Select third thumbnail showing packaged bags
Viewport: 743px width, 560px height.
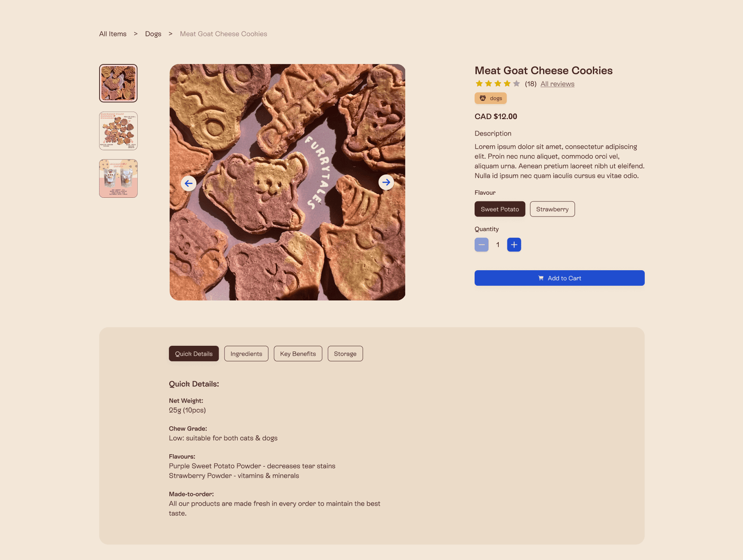tap(118, 178)
